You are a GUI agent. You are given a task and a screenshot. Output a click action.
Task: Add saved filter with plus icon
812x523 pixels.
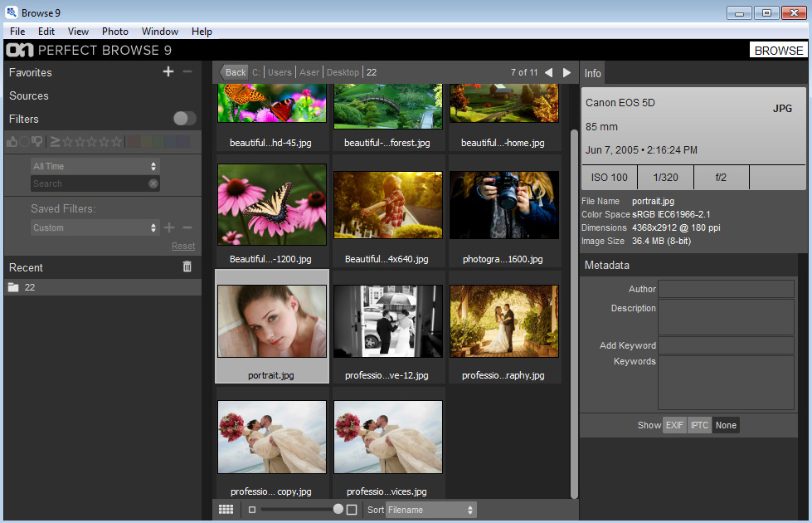click(x=169, y=227)
